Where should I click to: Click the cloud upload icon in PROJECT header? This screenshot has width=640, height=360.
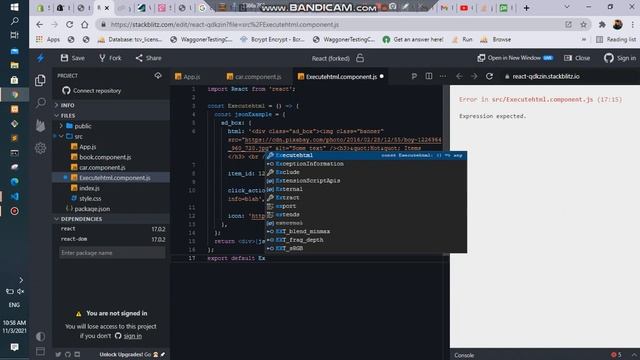click(158, 76)
